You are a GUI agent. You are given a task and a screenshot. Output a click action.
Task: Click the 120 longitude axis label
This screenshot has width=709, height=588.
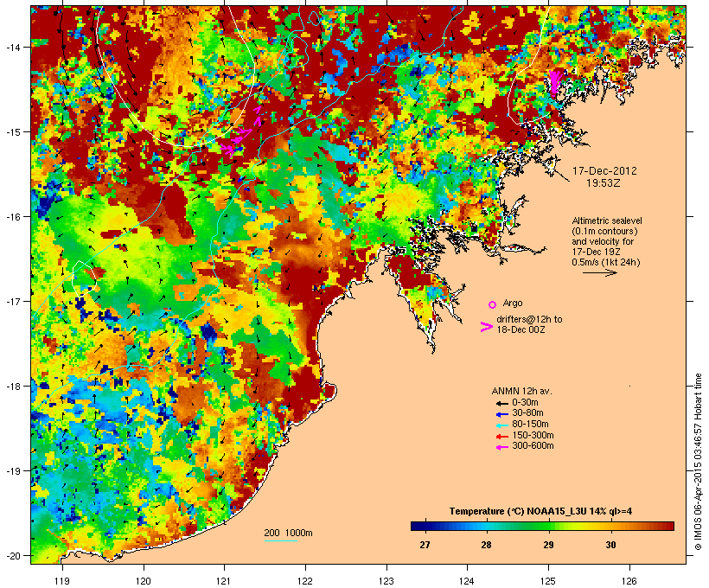point(144,581)
